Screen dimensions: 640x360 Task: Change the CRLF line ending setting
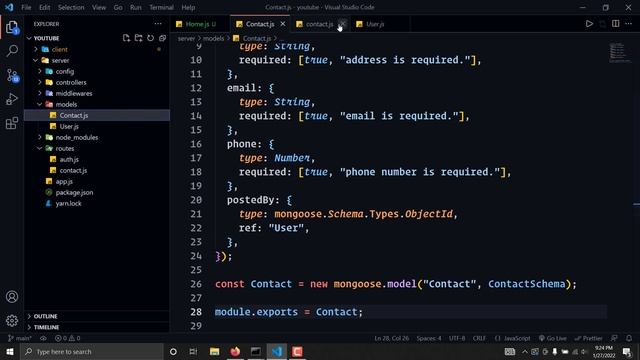pos(479,338)
